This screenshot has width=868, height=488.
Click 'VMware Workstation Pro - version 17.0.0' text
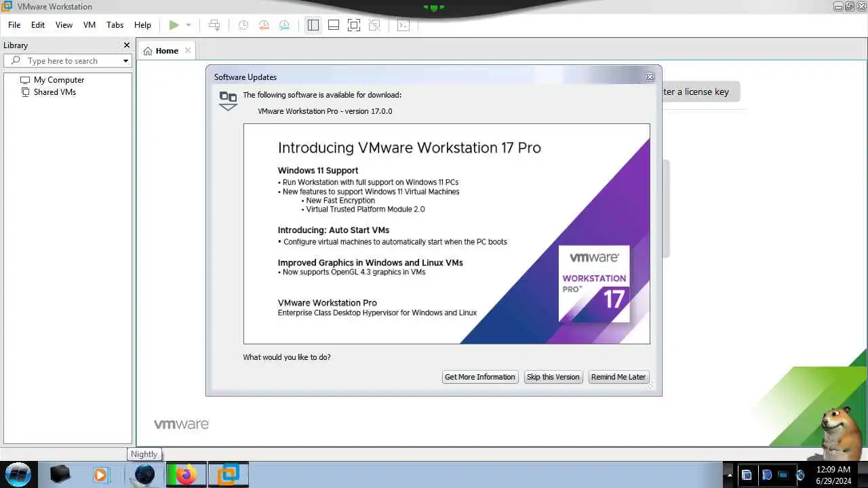point(325,111)
